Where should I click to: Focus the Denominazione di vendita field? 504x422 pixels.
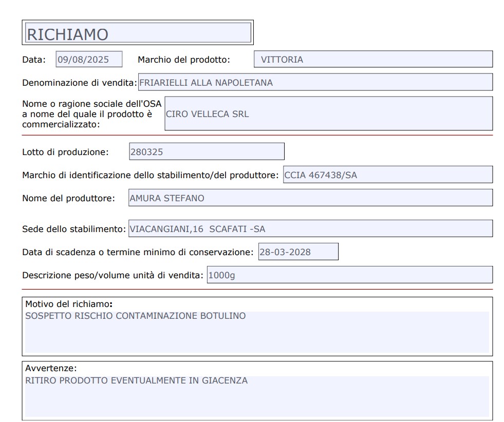pyautogui.click(x=315, y=82)
